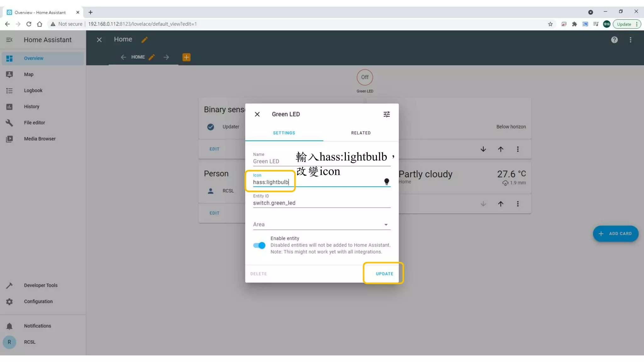Collapse sidebar with hamburger menu icon

point(9,40)
